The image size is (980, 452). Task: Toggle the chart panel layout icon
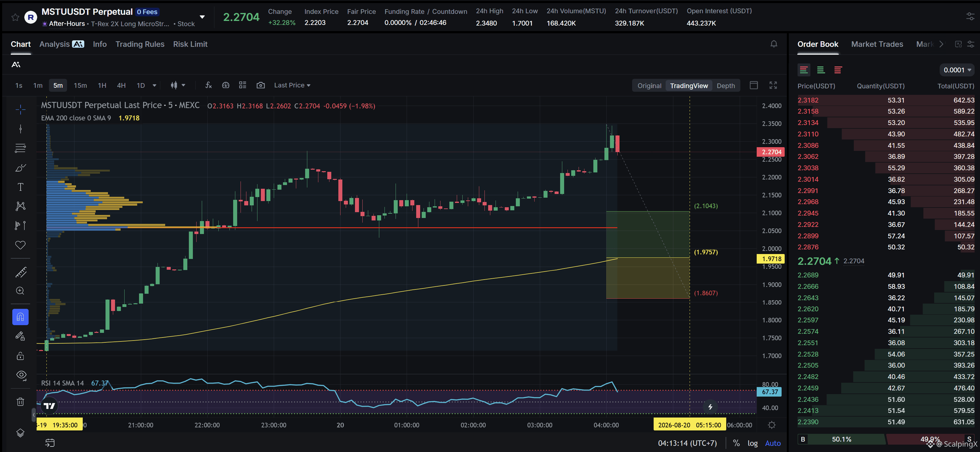pos(754,85)
